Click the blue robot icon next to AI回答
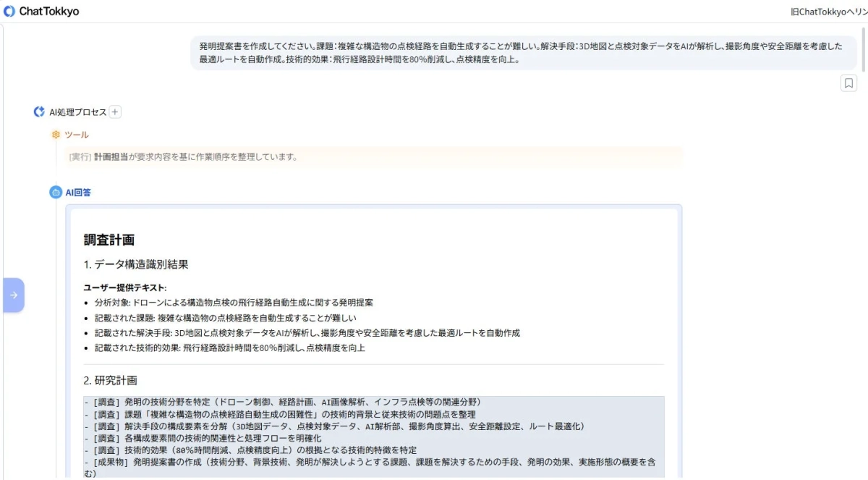The width and height of the screenshot is (868, 480). click(x=55, y=191)
